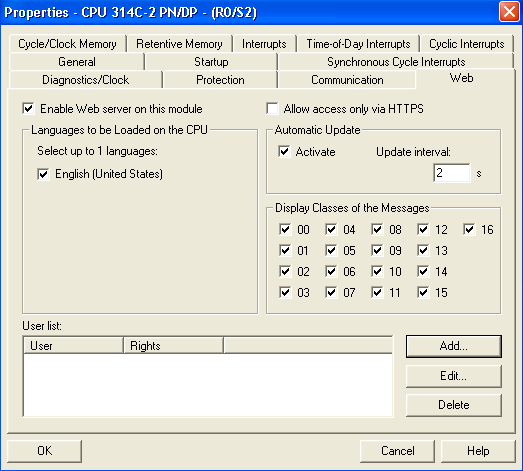Enable Allow access only via HTTPS
523x471 pixels.
pos(273,109)
